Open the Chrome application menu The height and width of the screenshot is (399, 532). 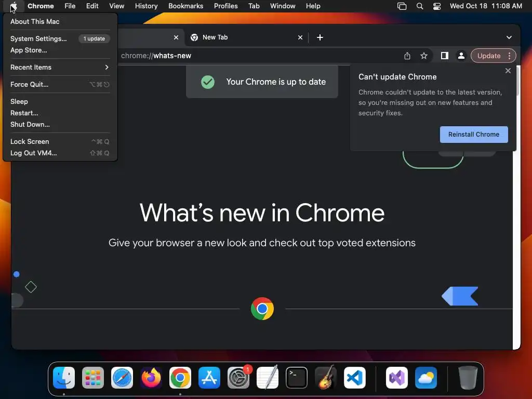pyautogui.click(x=41, y=6)
